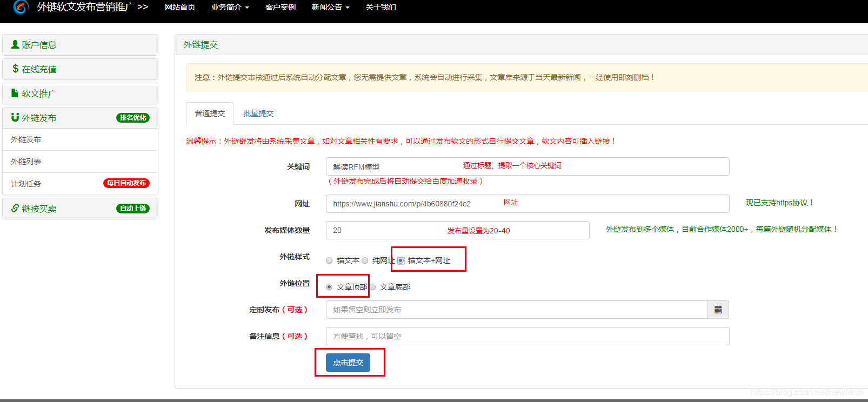Image resolution: width=868 pixels, height=402 pixels.
Task: Click the dollar icon beside 在线充值
Action: pos(15,69)
